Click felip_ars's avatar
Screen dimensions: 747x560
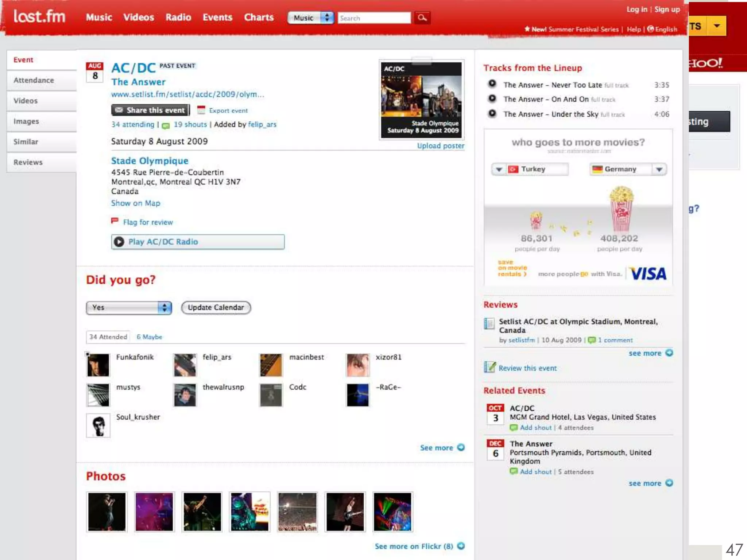click(185, 365)
